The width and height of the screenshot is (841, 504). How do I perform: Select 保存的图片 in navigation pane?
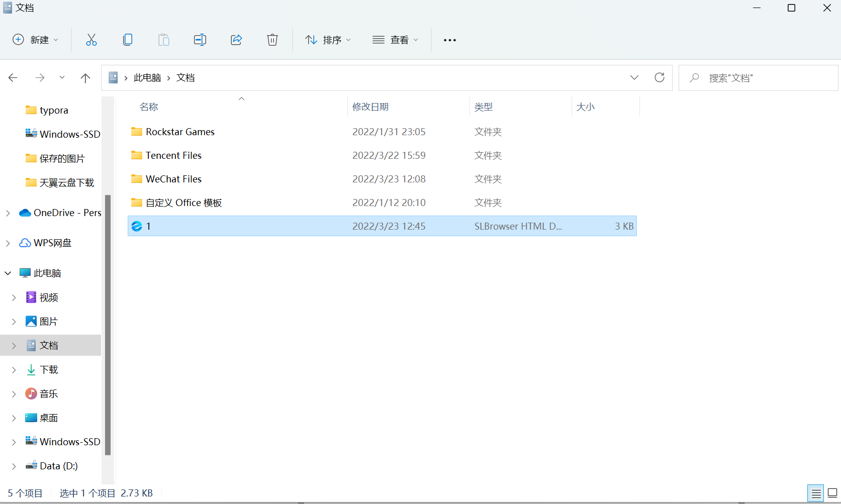click(x=62, y=158)
